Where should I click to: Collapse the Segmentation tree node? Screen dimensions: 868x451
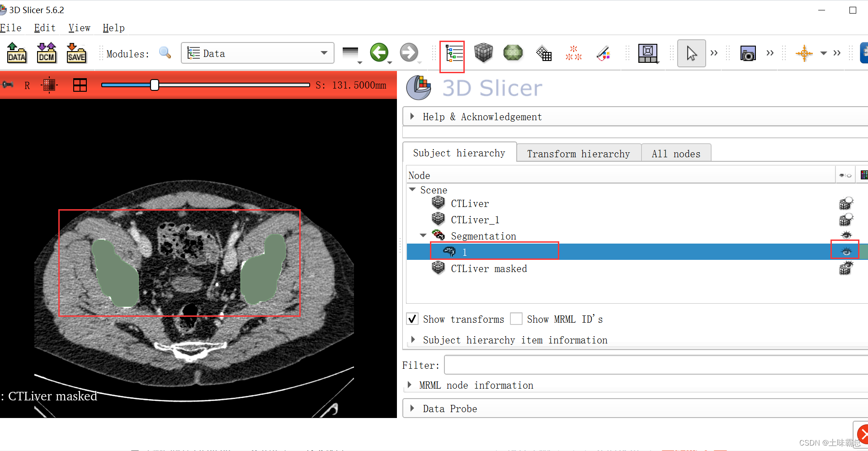tap(423, 235)
